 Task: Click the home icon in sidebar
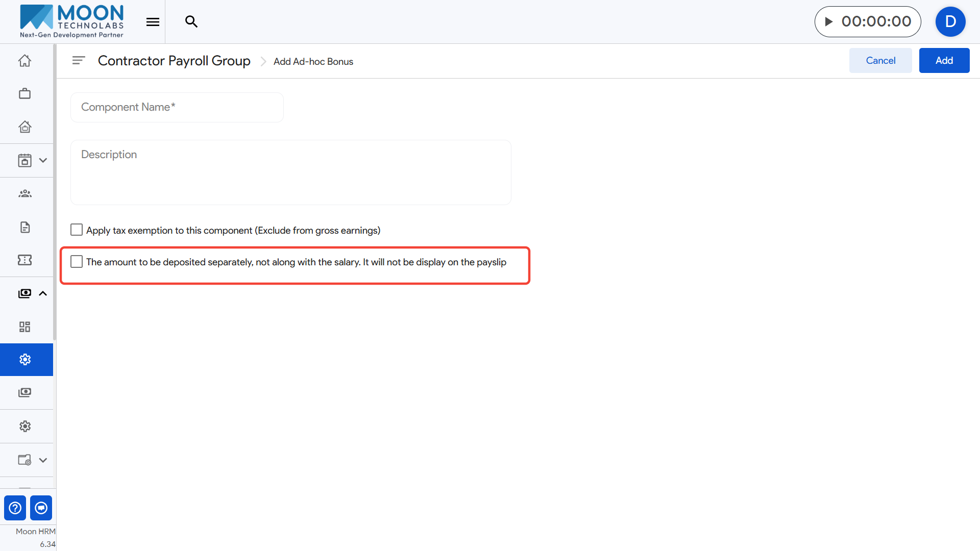click(24, 61)
